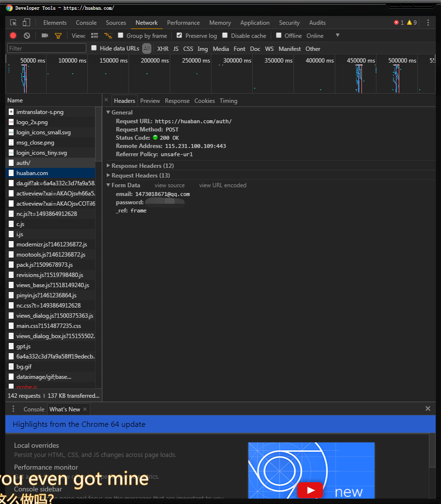Filter requests by XHR type
This screenshot has width=441, height=504.
tap(163, 49)
